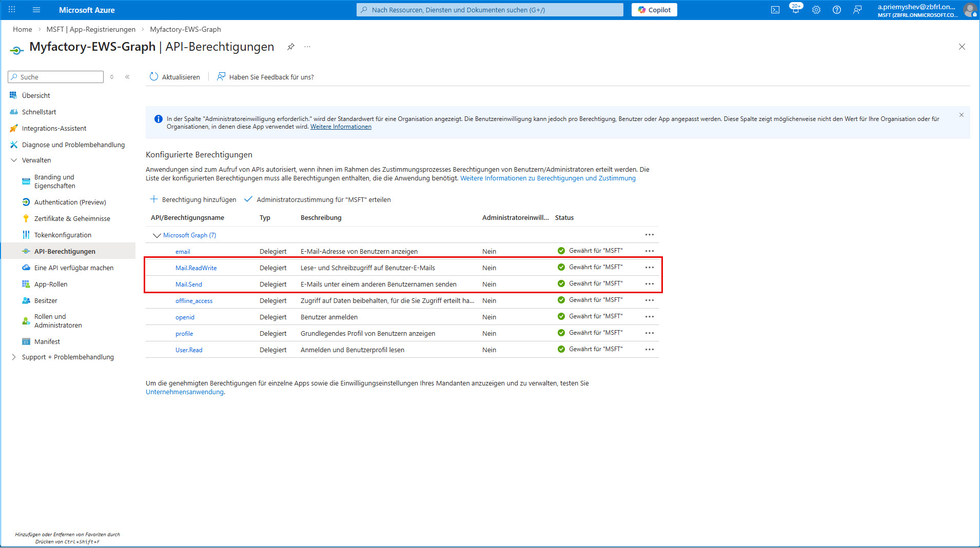Collapse the Microsoft Graph (7) permission group
Viewport: 980px width, 548px height.
(157, 235)
